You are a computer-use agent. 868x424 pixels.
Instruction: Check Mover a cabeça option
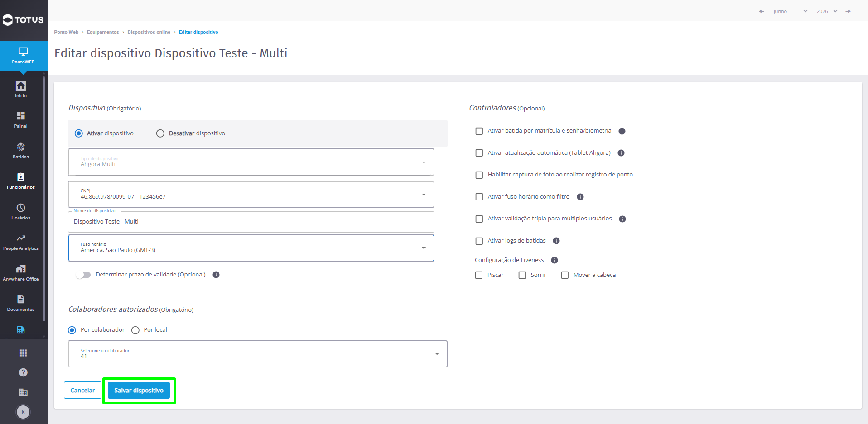tap(565, 275)
